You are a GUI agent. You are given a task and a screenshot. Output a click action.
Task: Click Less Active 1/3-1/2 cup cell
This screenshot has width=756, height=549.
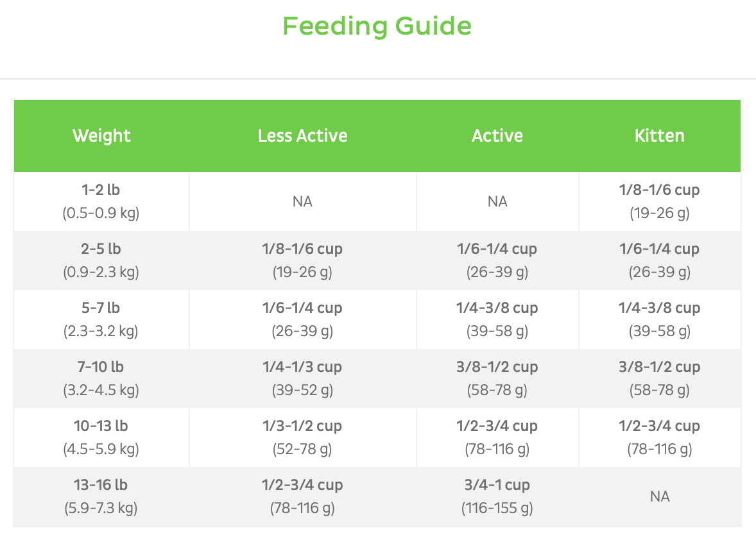tap(302, 437)
